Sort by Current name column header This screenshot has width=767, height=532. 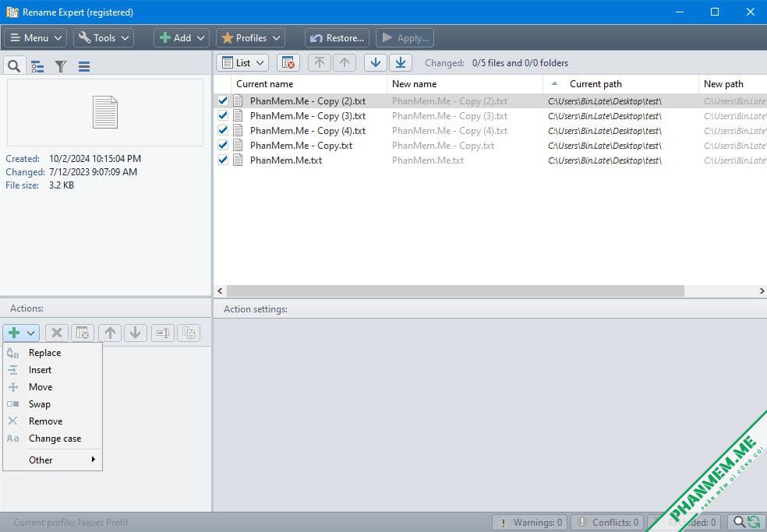tap(309, 83)
